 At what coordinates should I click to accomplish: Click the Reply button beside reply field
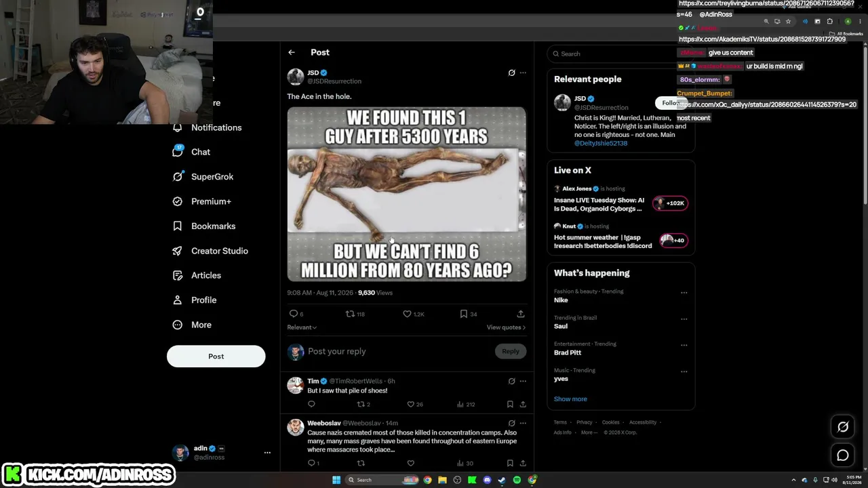click(x=511, y=351)
